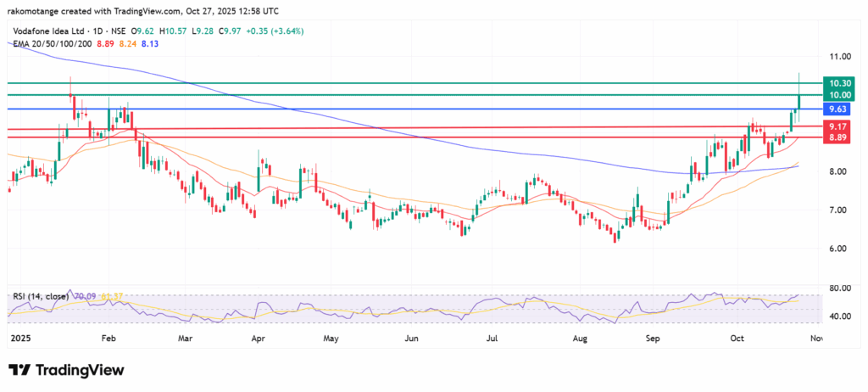The width and height of the screenshot is (868, 392).
Task: Click the red 8.89 price label
Action: coord(837,137)
